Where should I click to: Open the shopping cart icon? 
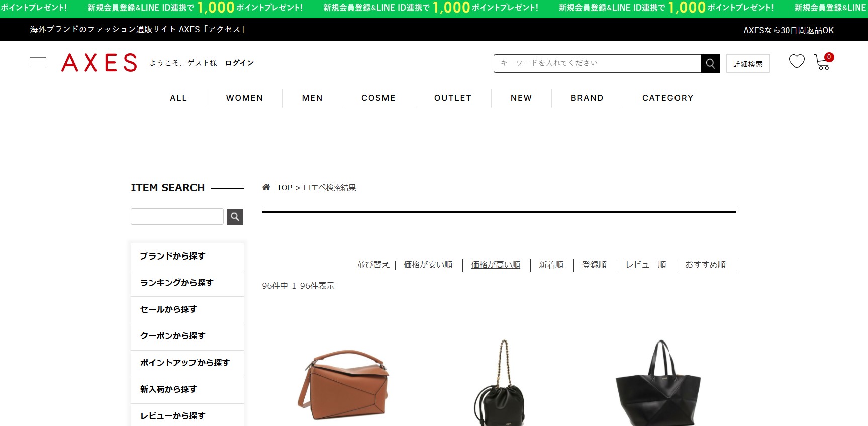pos(822,62)
